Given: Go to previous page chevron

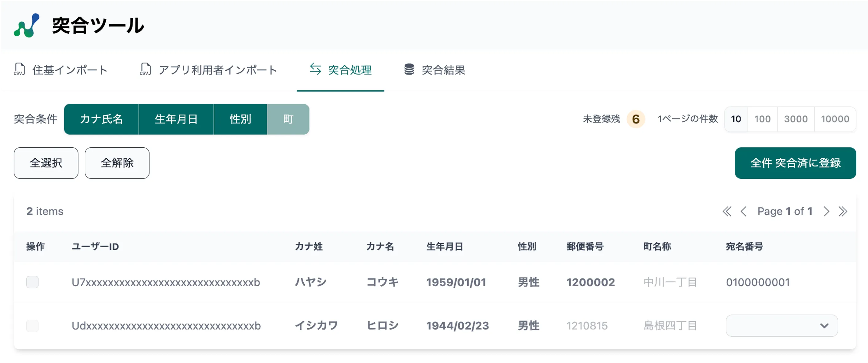Looking at the screenshot, I should [x=743, y=211].
